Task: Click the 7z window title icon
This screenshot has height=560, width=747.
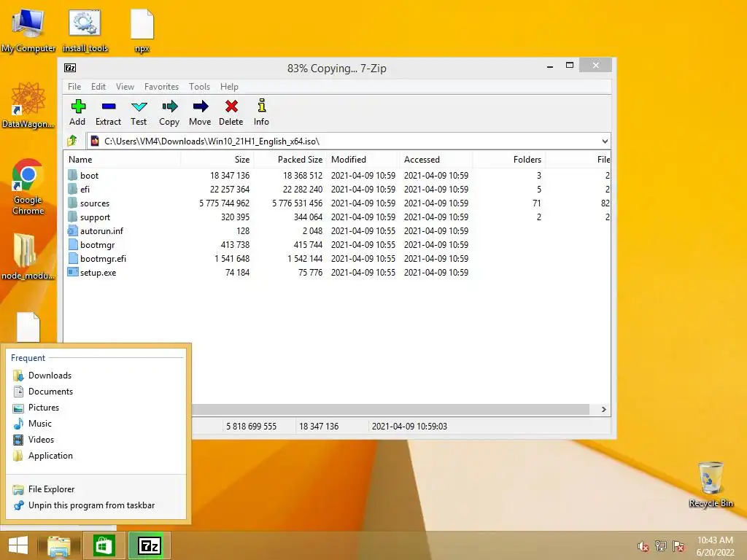Action: click(x=70, y=68)
